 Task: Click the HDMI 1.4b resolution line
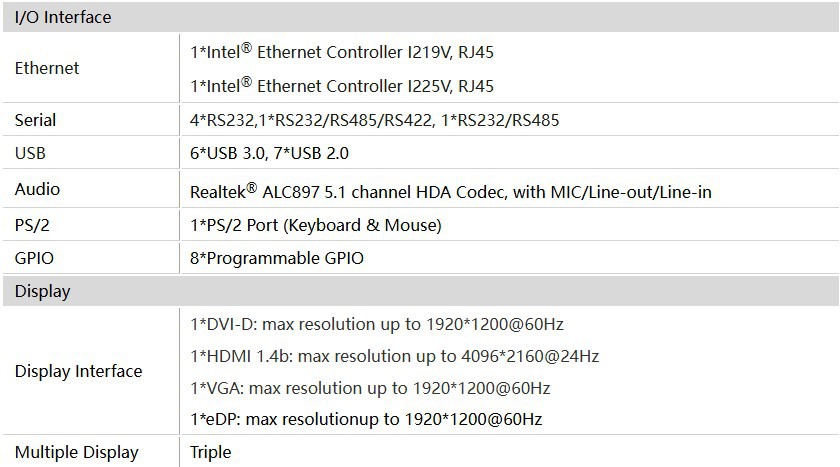(394, 356)
